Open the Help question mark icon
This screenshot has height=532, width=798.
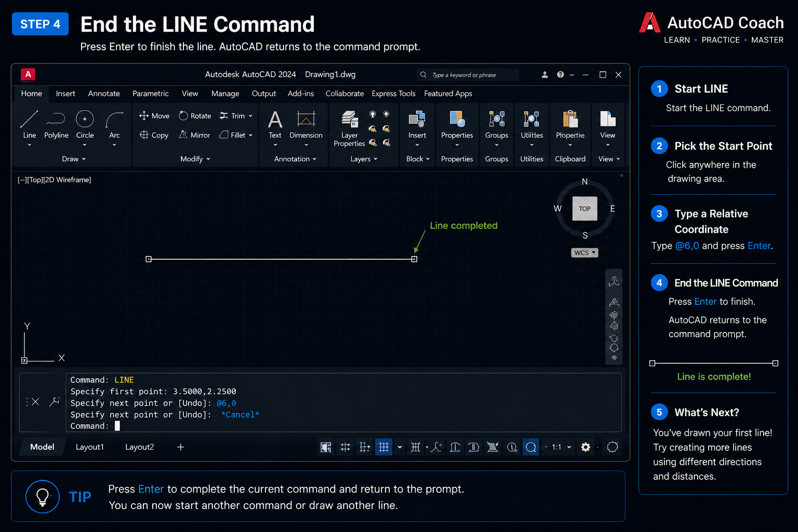coord(560,75)
